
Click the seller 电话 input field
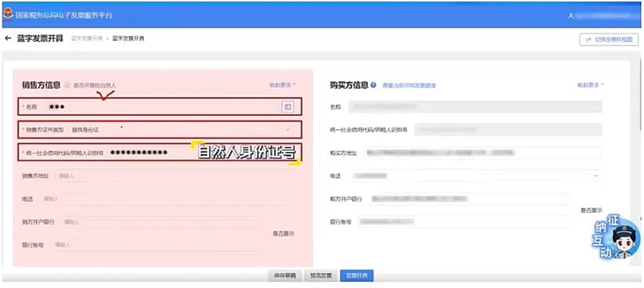coord(167,199)
